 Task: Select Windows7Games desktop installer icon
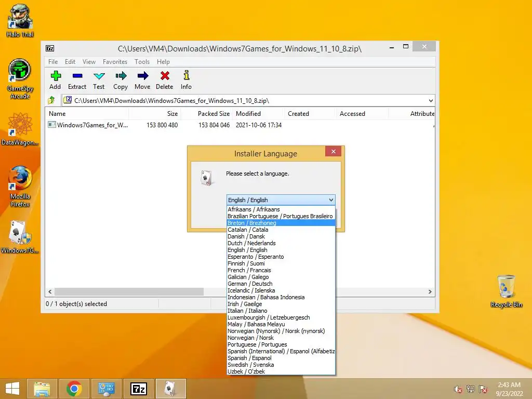(x=20, y=237)
